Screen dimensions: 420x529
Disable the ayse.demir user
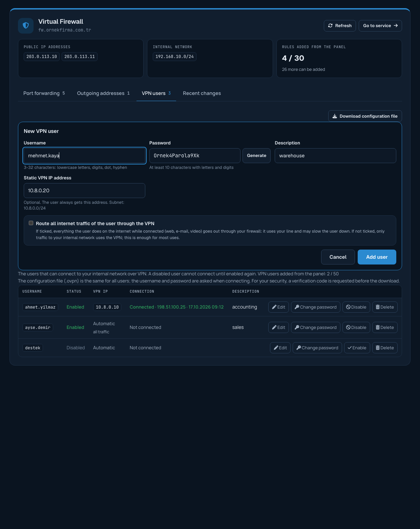pos(356,328)
